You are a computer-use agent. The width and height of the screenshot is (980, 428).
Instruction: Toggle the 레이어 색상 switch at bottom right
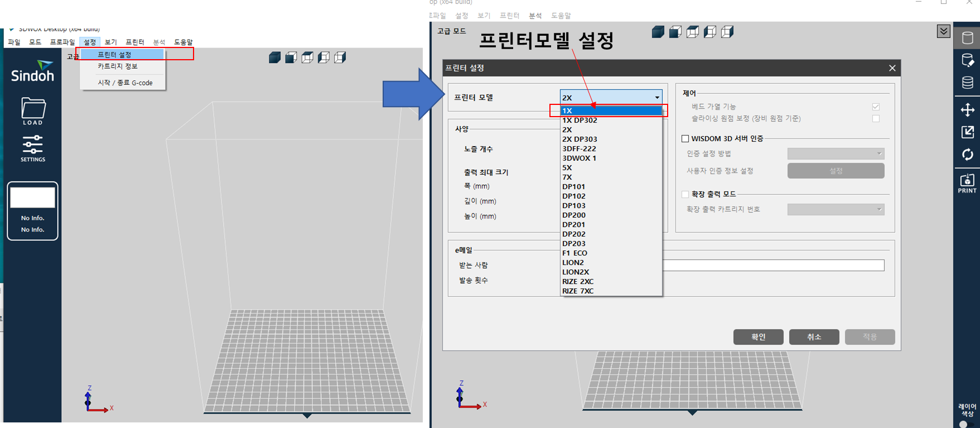click(x=965, y=424)
